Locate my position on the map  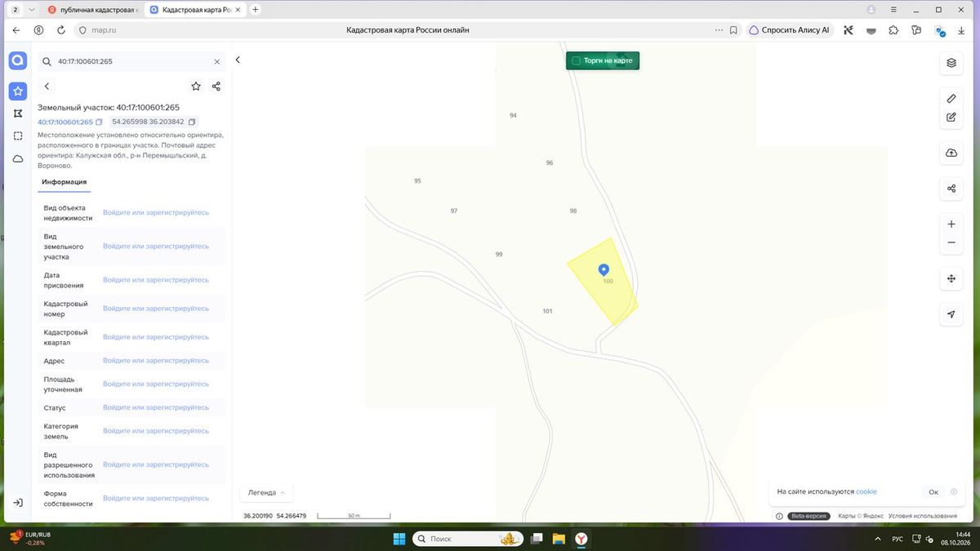click(x=951, y=314)
